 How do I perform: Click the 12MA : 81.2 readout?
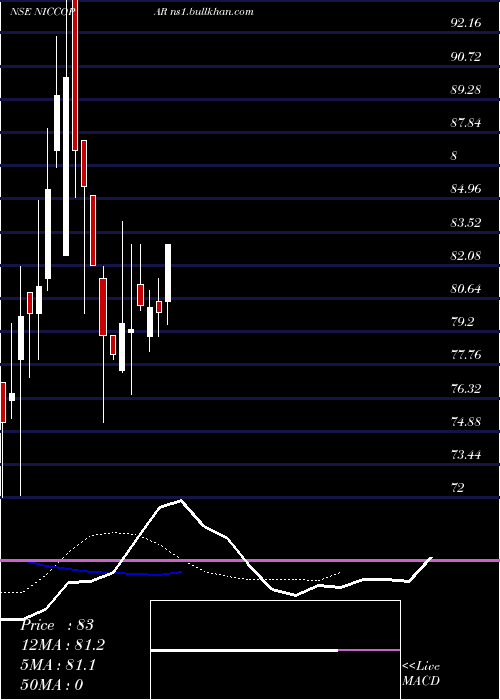[63, 645]
